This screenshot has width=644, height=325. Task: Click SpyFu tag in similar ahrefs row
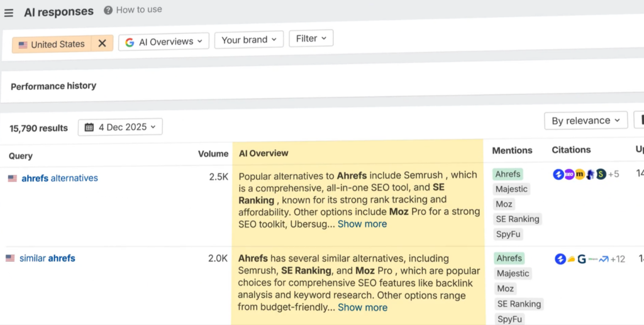click(x=509, y=319)
